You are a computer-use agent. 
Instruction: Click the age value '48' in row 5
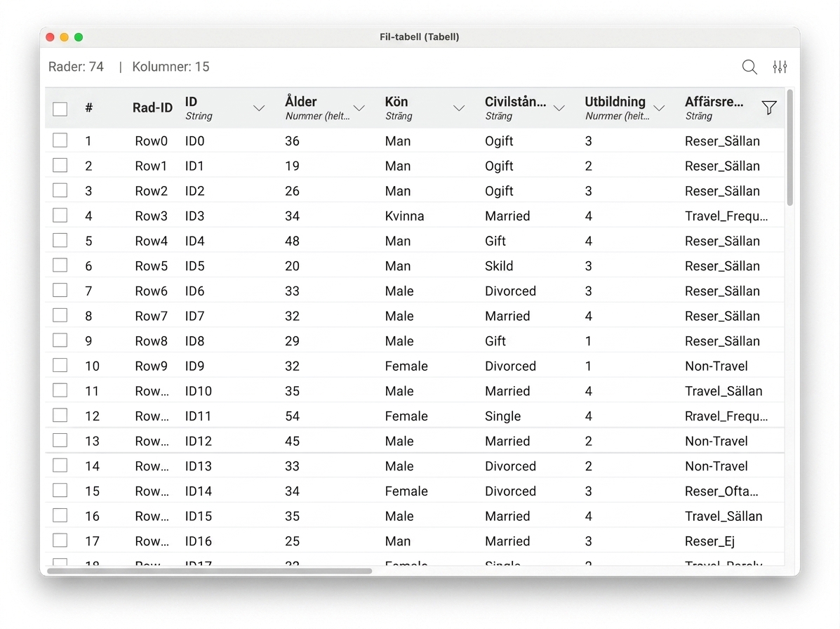[292, 241]
